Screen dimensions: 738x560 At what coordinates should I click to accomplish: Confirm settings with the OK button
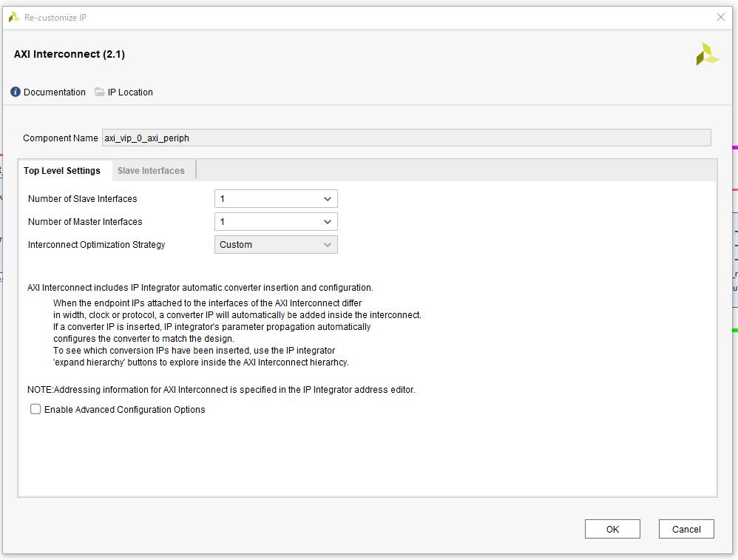click(612, 528)
